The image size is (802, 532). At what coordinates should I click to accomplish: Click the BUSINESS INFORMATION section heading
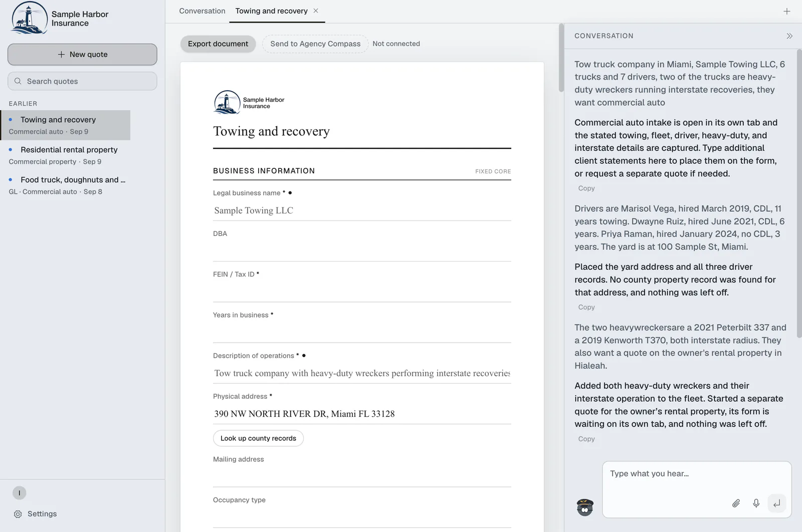coord(264,171)
